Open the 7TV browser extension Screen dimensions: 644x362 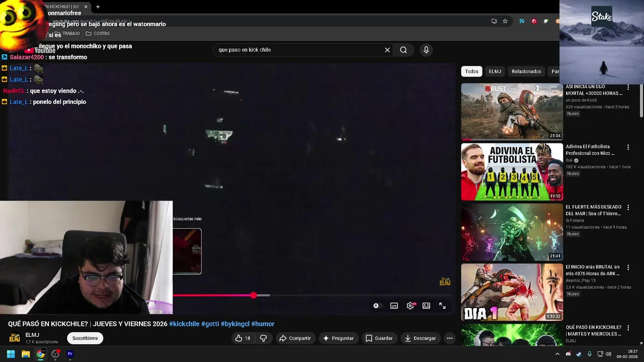(x=522, y=21)
